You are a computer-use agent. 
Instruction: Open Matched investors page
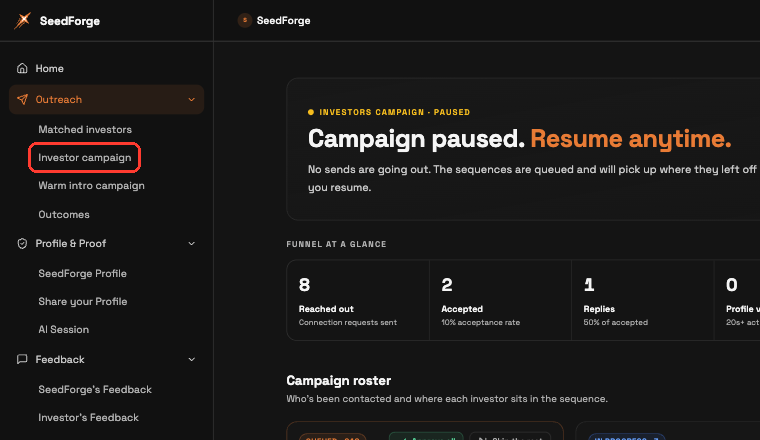pos(85,129)
